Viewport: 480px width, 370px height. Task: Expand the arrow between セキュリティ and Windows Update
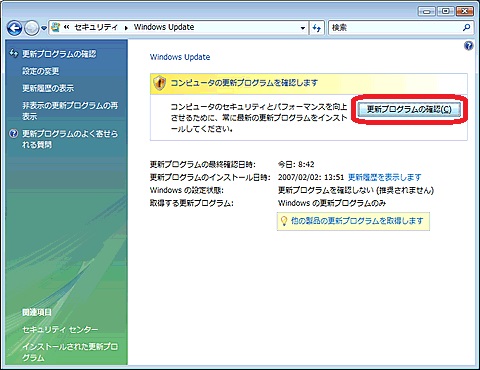(126, 28)
